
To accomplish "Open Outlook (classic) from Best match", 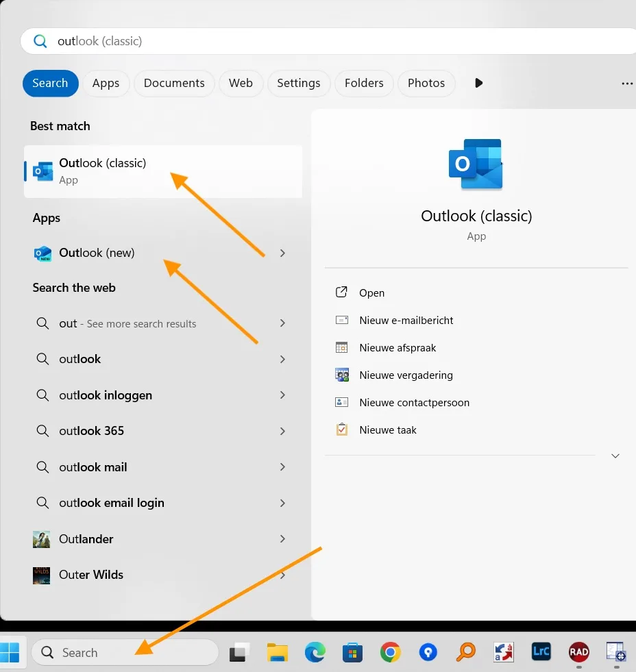I will [163, 171].
